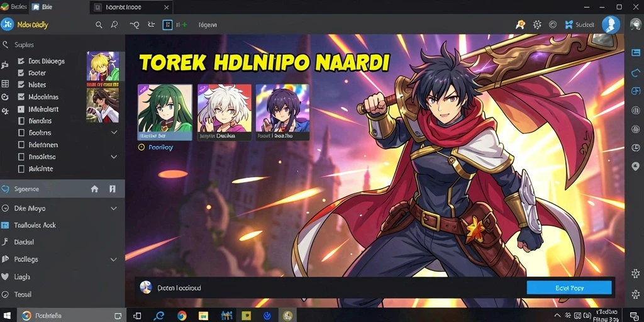The width and height of the screenshot is (644, 322).
Task: Click the avatar icon beside 'Dcetен Iocdroud'
Action: click(x=146, y=287)
